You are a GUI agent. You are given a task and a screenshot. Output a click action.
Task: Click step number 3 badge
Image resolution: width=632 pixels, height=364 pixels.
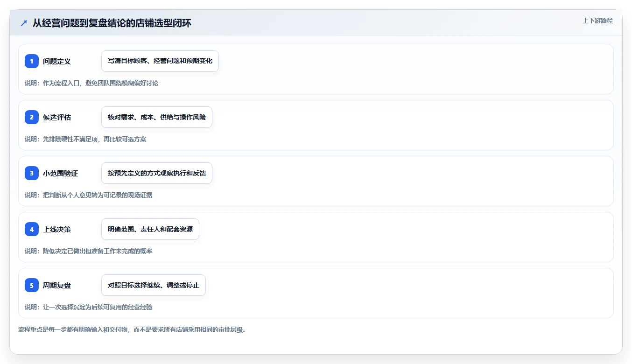(x=32, y=173)
